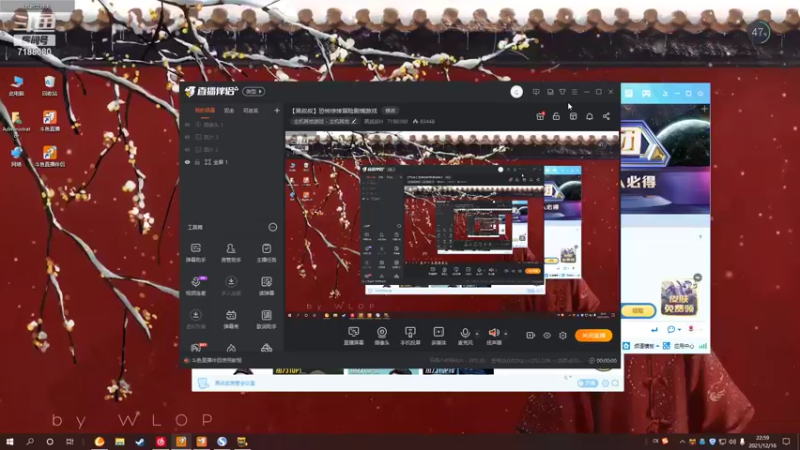Open 斗鱼直播伴侣使用教程 link in status bar
The width and height of the screenshot is (800, 450).
216,360
